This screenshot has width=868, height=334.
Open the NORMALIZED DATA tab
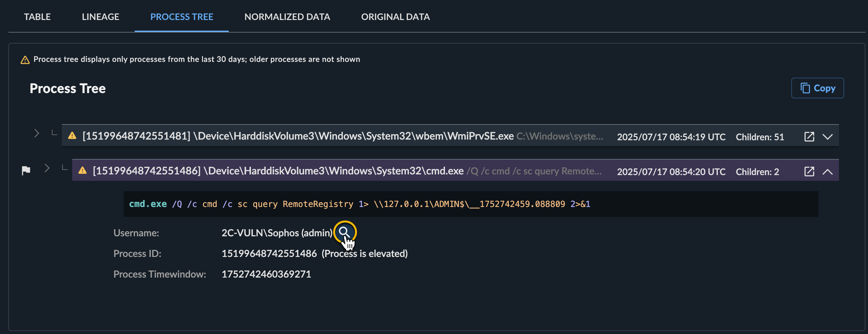(x=287, y=17)
